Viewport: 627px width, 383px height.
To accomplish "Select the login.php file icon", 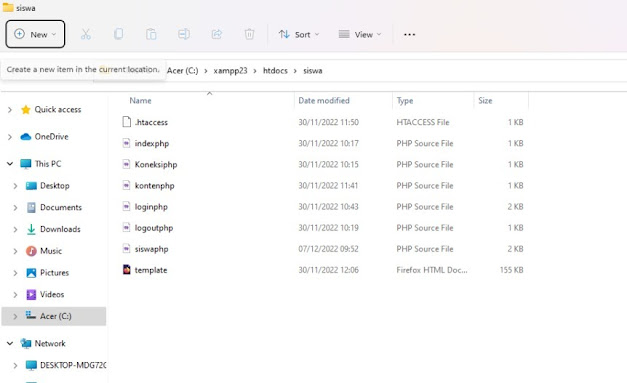I will point(126,206).
